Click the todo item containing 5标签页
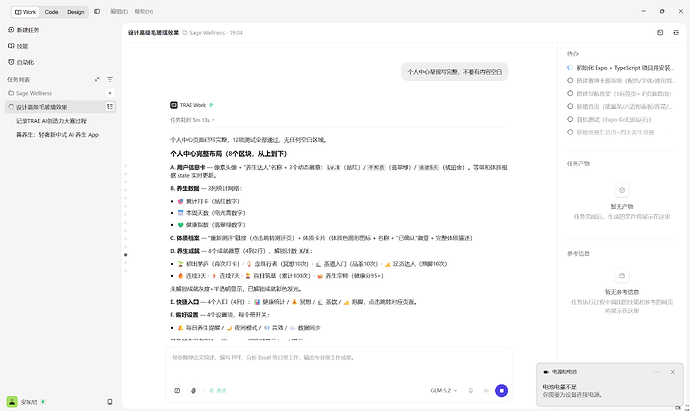The width and height of the screenshot is (690, 411). 620,93
